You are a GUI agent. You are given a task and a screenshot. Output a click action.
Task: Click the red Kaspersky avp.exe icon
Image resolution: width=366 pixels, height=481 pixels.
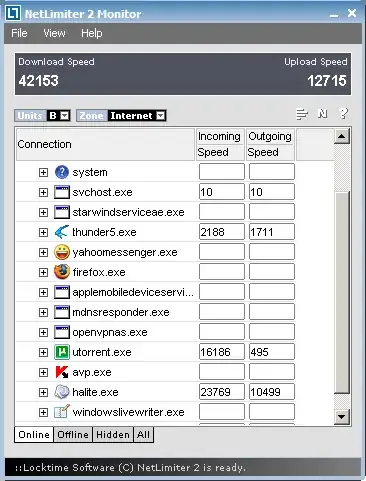[x=62, y=372]
